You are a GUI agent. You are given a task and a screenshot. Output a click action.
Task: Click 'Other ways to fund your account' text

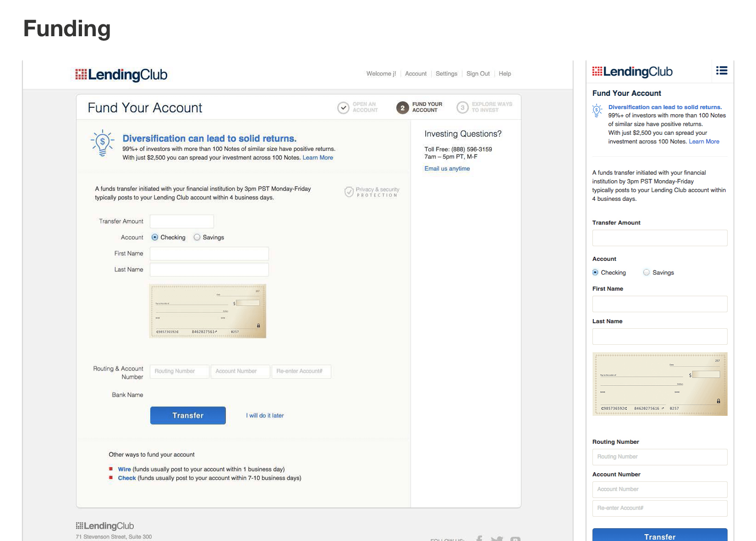(x=152, y=455)
